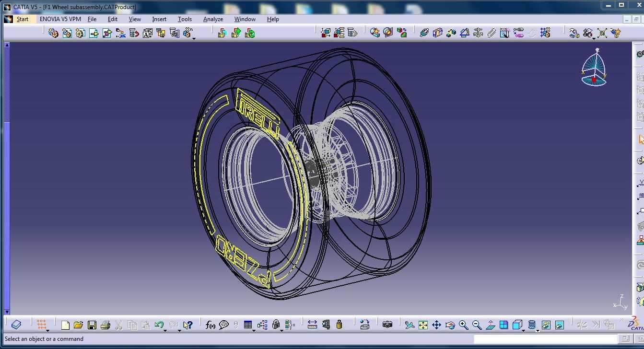This screenshot has width=644, height=349.
Task: Swap the visible space
Action: pyautogui.click(x=559, y=325)
